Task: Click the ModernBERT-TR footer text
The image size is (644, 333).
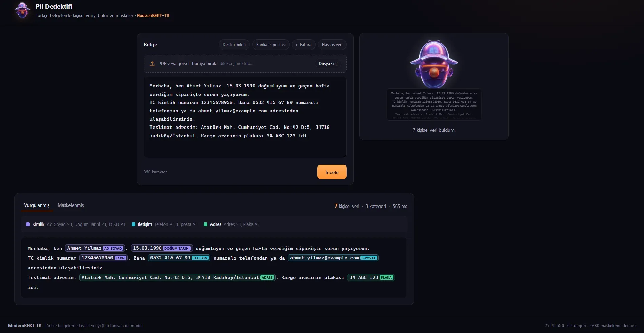Action: coord(25,326)
